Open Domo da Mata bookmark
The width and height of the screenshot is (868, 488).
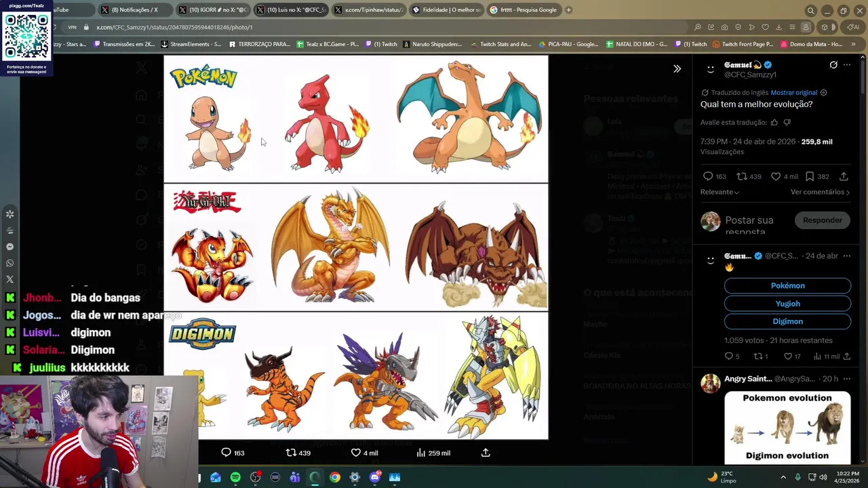[x=811, y=44]
